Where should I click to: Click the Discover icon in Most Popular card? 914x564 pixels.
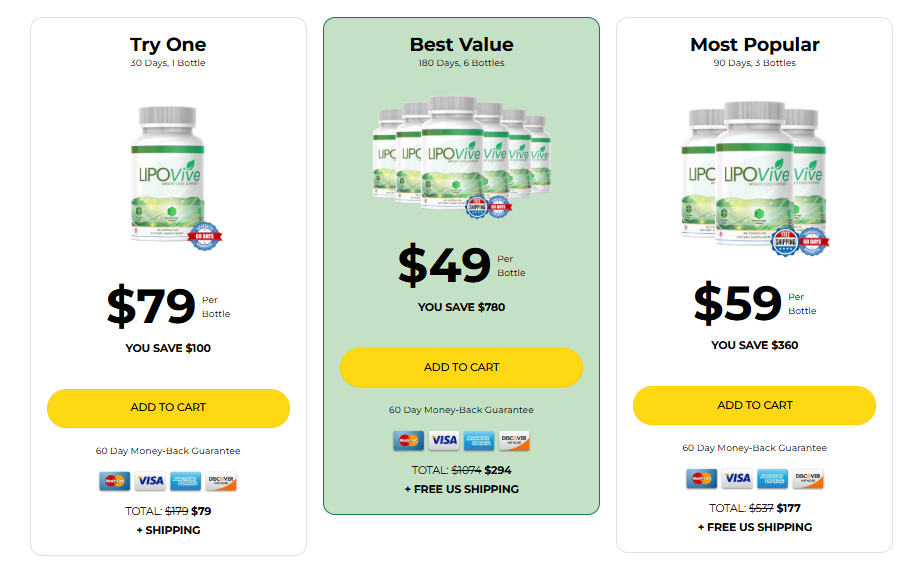tap(808, 478)
